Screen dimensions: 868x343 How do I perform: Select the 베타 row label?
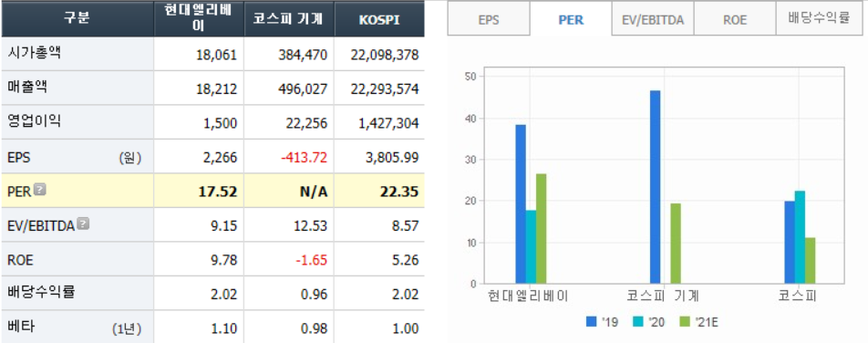(22, 327)
